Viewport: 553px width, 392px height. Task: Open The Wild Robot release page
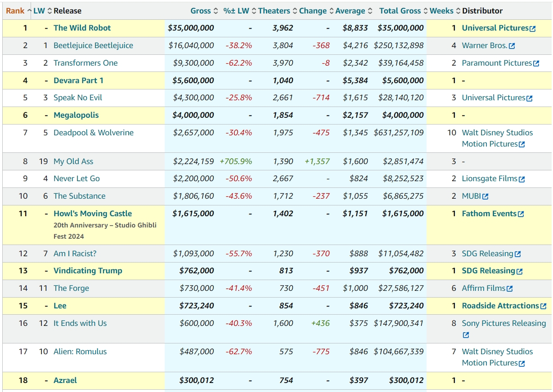(82, 28)
